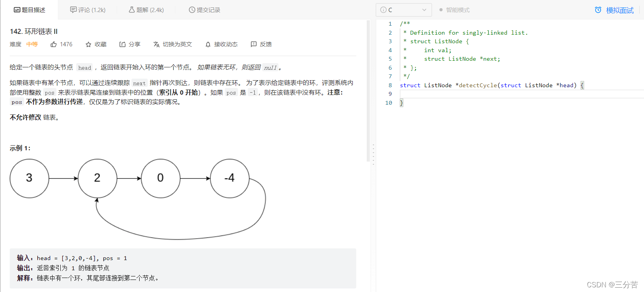Toggle the 智能模式 smart mode
Image resolution: width=644 pixels, height=292 pixels.
click(454, 10)
